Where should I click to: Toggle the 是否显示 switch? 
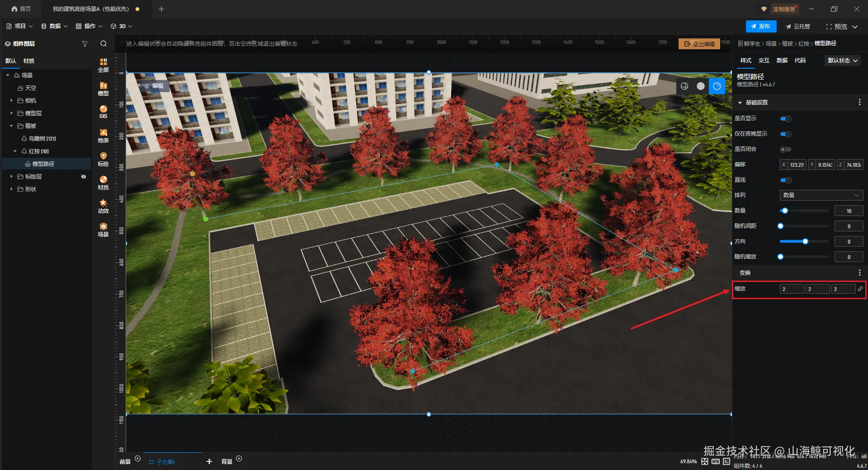click(x=786, y=119)
